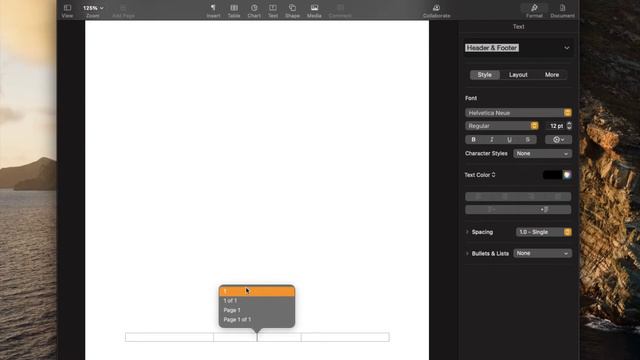Insert a Chart from the toolbar
640x360 pixels.
254,11
